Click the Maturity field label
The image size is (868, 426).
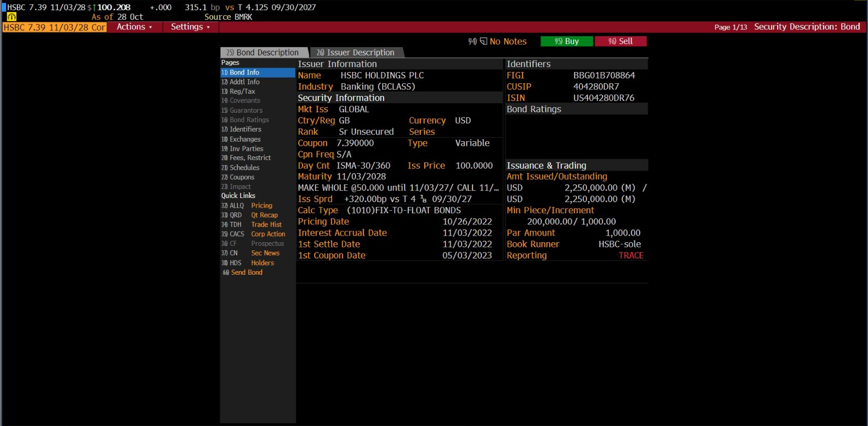click(315, 177)
